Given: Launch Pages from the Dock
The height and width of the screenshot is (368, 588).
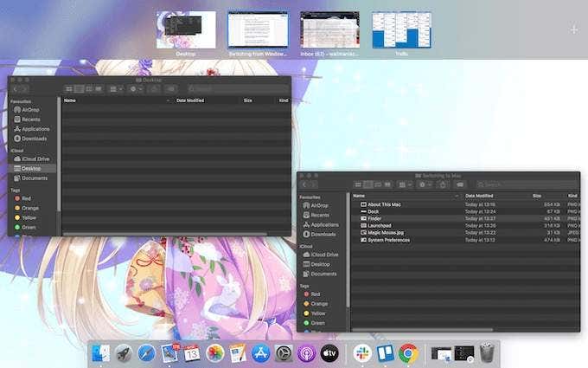Looking at the screenshot, I should [238, 353].
